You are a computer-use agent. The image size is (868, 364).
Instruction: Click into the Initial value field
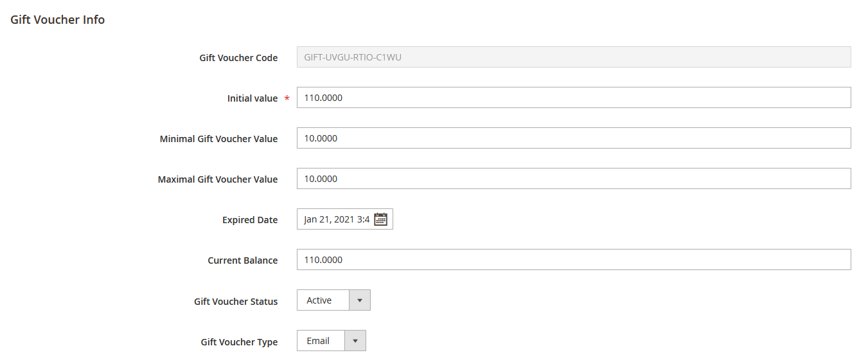click(573, 98)
